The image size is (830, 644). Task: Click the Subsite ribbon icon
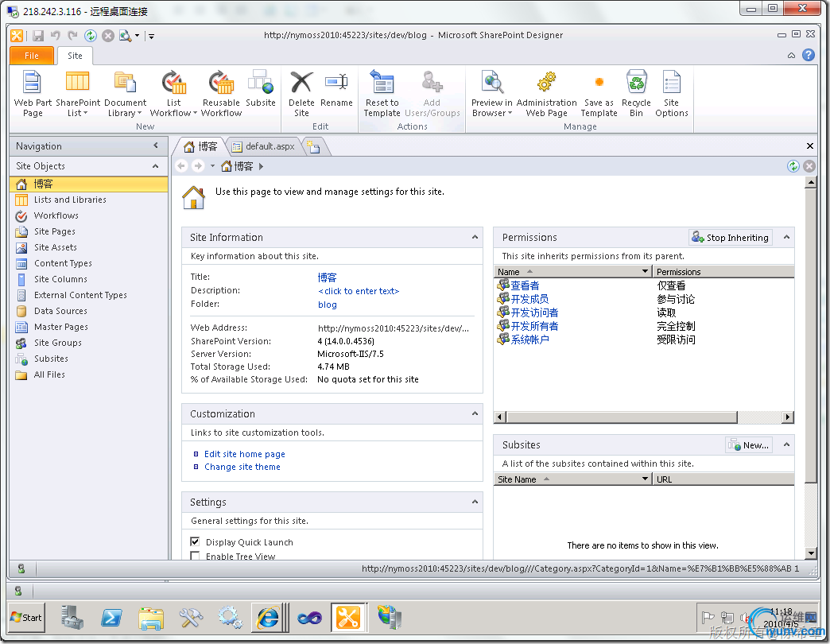coord(261,88)
